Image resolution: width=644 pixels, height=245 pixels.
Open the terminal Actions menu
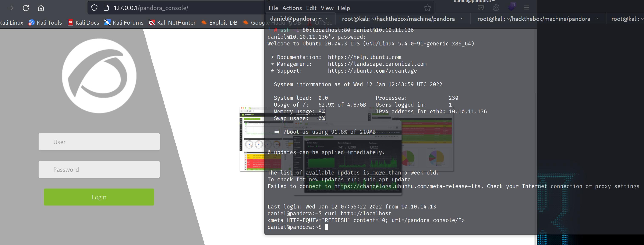[292, 8]
